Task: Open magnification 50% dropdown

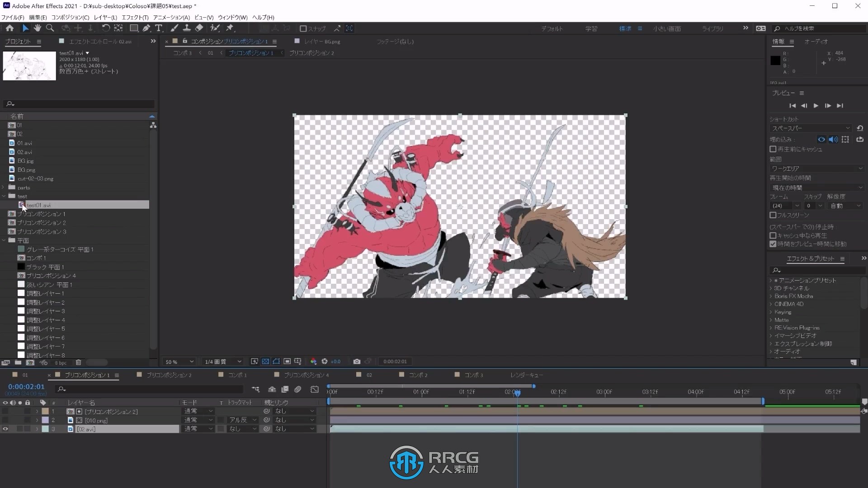Action: 179,361
